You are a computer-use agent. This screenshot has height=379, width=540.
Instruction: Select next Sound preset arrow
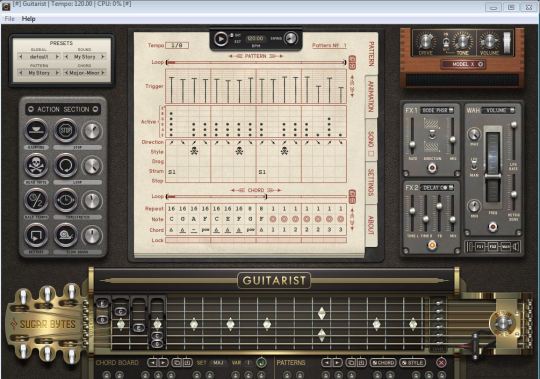point(103,57)
